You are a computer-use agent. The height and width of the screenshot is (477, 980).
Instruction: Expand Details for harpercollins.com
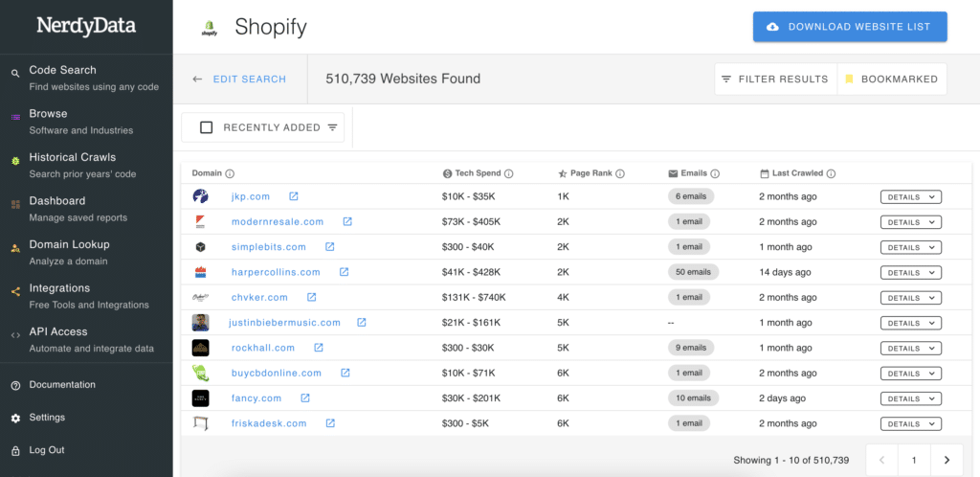tap(911, 273)
